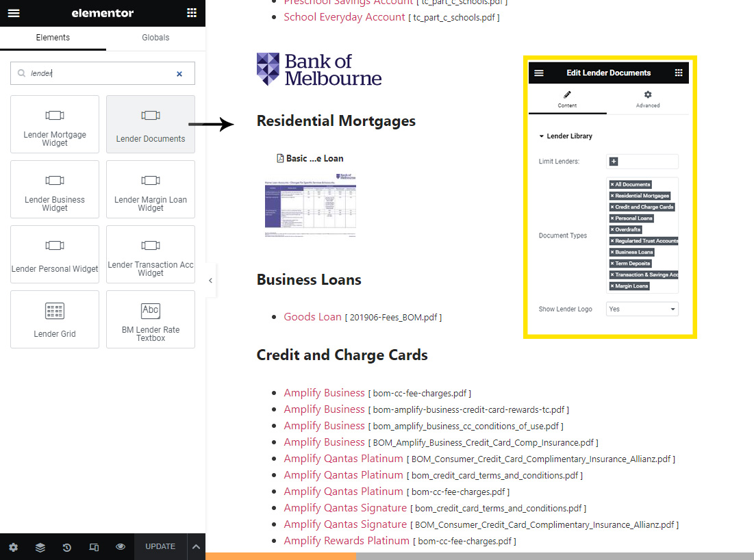Click the home loan PDF thumbnail preview
The image size is (754, 560).
pyautogui.click(x=310, y=205)
